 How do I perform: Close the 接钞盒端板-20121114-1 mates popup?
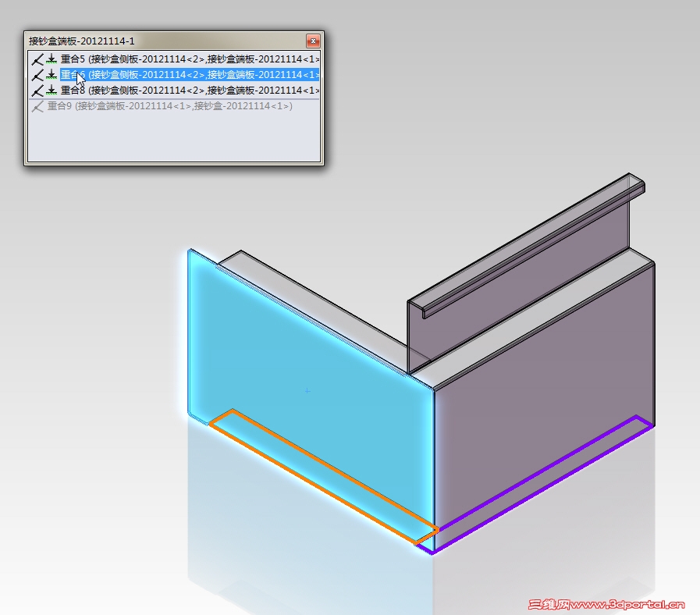coord(313,41)
